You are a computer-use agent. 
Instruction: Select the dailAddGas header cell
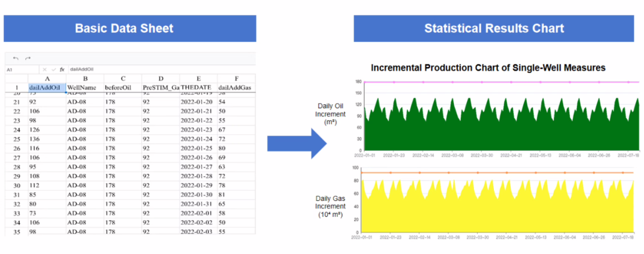tap(235, 88)
